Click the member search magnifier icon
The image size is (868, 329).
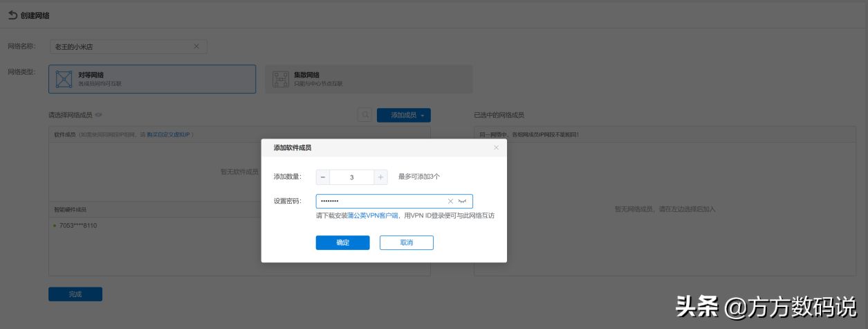364,115
